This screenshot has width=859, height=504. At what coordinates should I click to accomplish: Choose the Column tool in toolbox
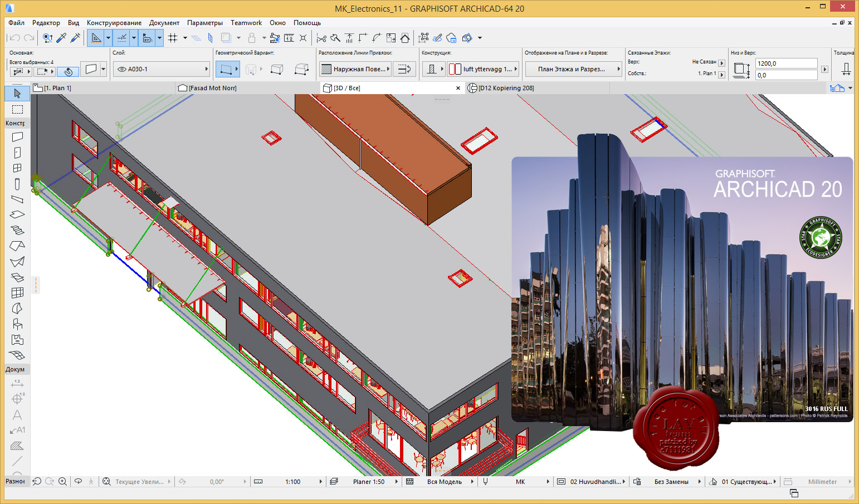(17, 183)
